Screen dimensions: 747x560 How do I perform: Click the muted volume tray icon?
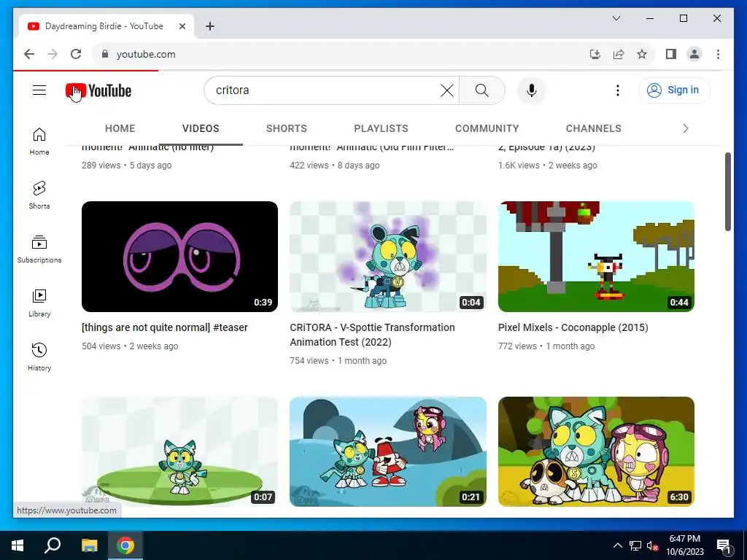[652, 545]
